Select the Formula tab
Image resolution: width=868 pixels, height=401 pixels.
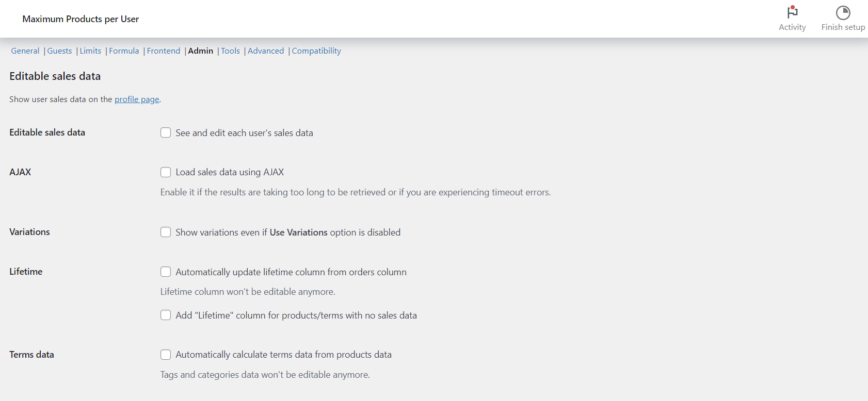pos(124,51)
